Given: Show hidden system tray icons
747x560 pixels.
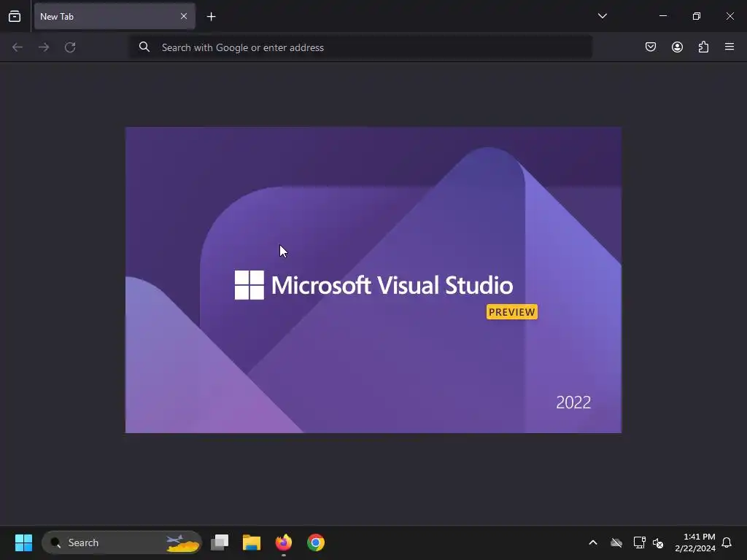Looking at the screenshot, I should click(x=593, y=542).
